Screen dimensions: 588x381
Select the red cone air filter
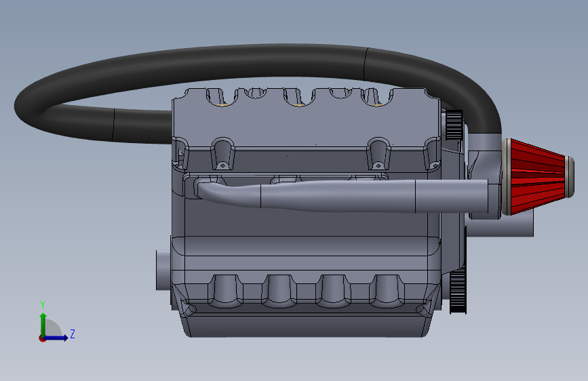pos(537,177)
